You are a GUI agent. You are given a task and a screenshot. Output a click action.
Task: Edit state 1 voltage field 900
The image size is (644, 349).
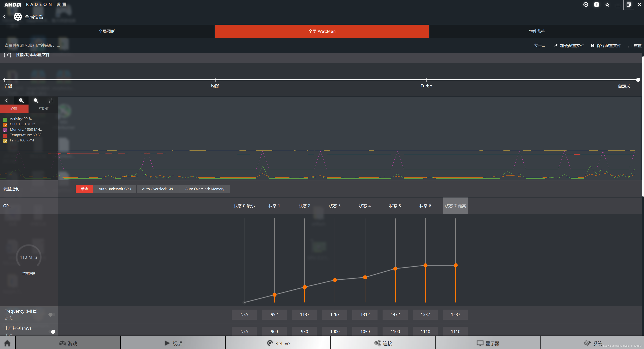(274, 332)
